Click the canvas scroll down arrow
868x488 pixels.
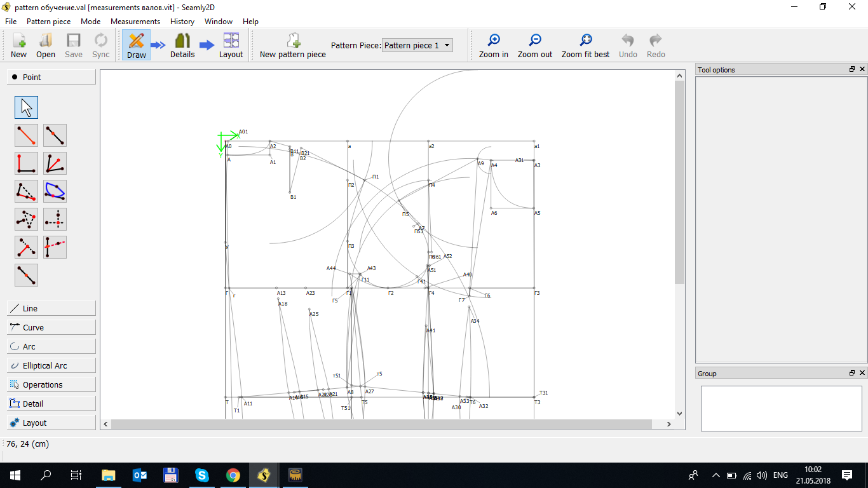point(679,414)
